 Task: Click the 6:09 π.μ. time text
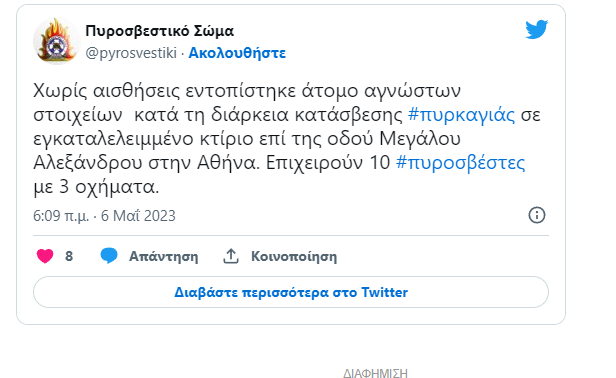coord(61,216)
